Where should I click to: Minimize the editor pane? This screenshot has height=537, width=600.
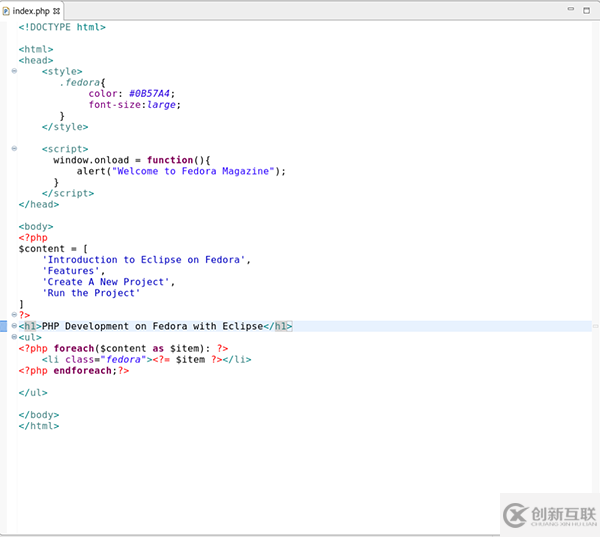point(571,9)
